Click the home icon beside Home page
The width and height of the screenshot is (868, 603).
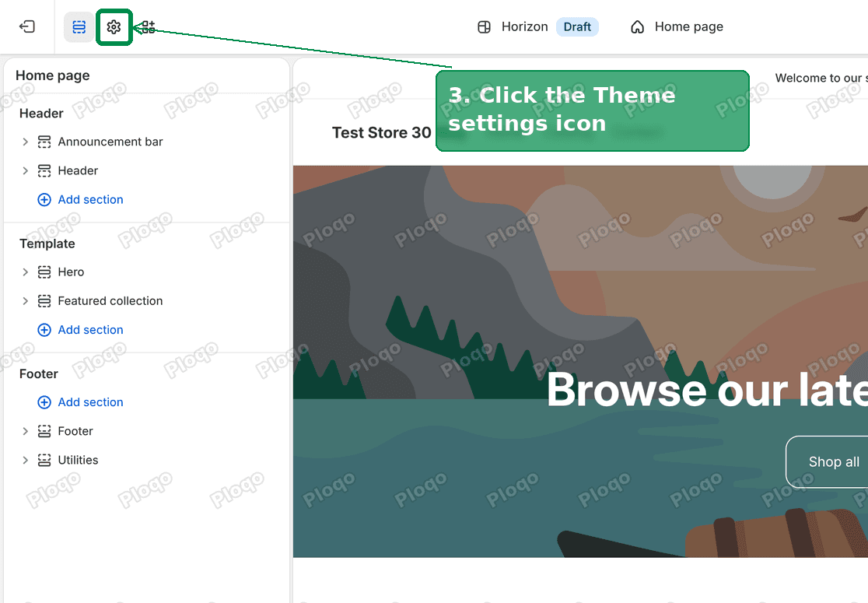pos(637,26)
